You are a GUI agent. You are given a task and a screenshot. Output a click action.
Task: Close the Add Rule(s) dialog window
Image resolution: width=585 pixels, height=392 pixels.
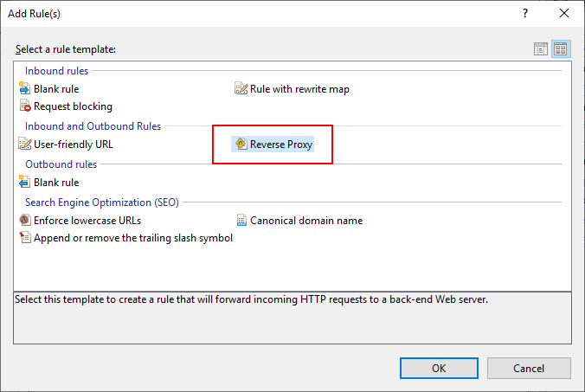point(564,14)
